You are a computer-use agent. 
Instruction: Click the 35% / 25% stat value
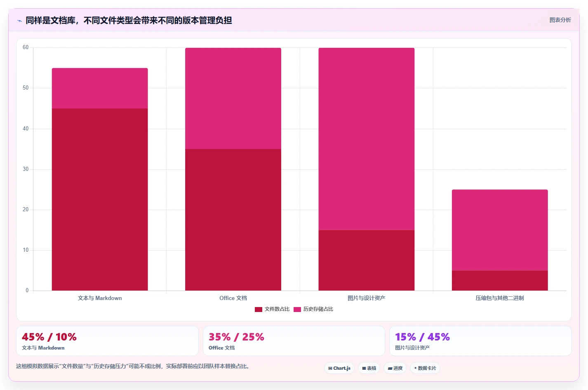coord(236,337)
